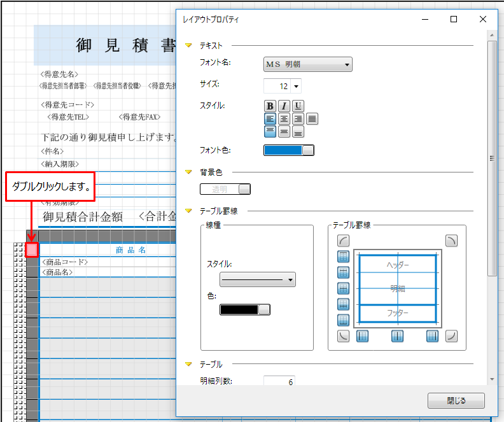Toggle top vertical alignment button
Image resolution: width=504 pixels, height=422 pixels.
[270, 132]
